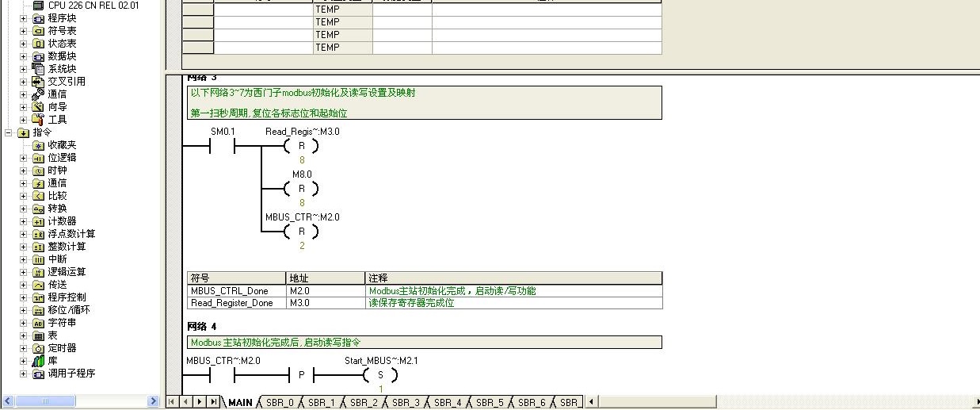This screenshot has width=980, height=410.
Task: Select the 库 library icon
Action: tap(38, 361)
